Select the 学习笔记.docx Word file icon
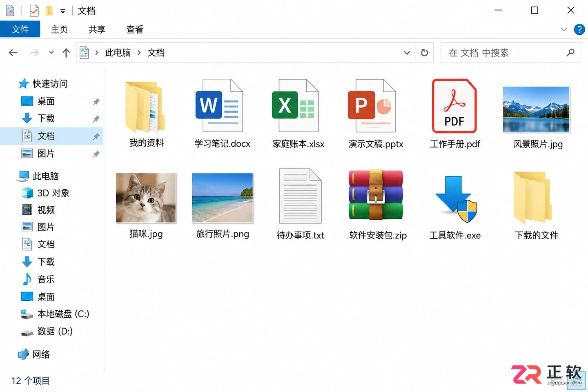 (x=220, y=106)
